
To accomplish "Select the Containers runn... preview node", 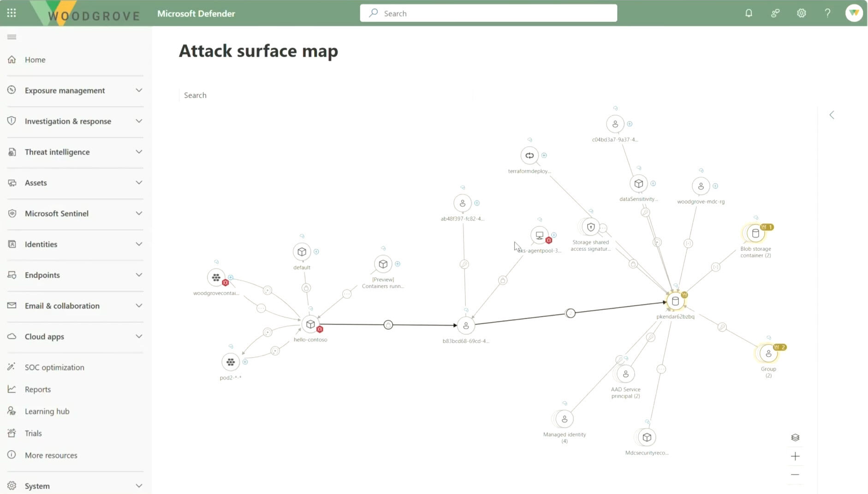I will [x=383, y=264].
